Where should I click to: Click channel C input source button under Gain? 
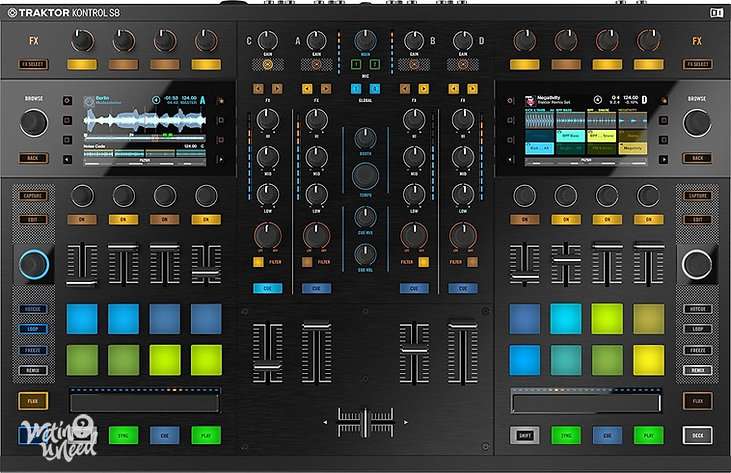click(268, 65)
